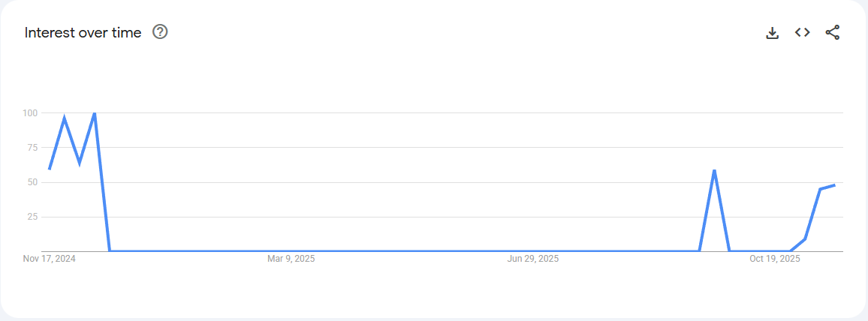The image size is (868, 321).
Task: Click the flat zero line near Mar 2025
Action: (x=291, y=250)
